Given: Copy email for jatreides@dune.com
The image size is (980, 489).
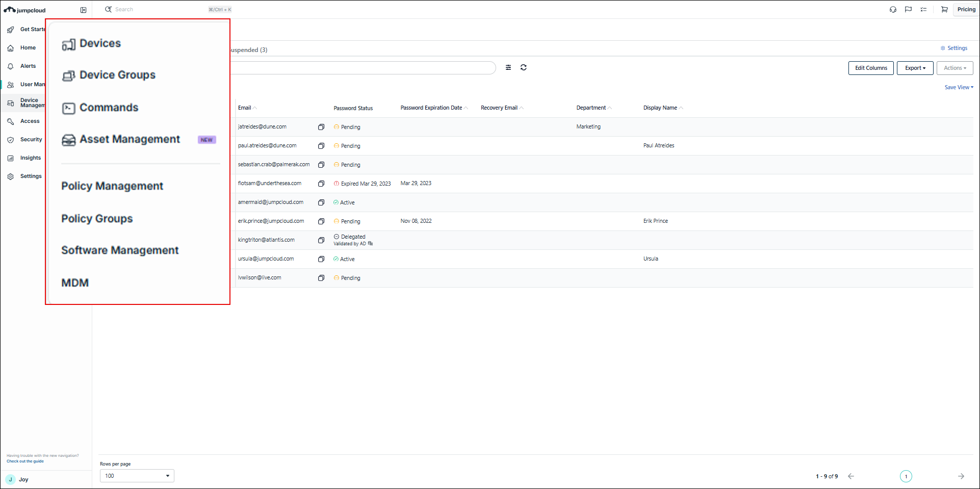Looking at the screenshot, I should point(321,127).
